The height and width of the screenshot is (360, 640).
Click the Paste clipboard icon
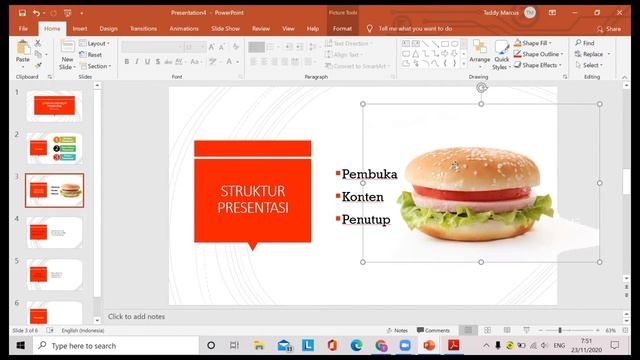point(23,48)
